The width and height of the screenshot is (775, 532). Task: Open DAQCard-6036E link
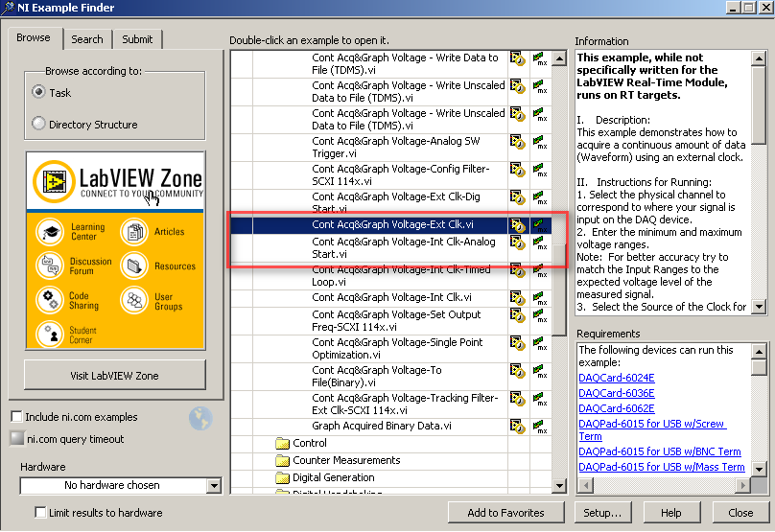click(617, 393)
